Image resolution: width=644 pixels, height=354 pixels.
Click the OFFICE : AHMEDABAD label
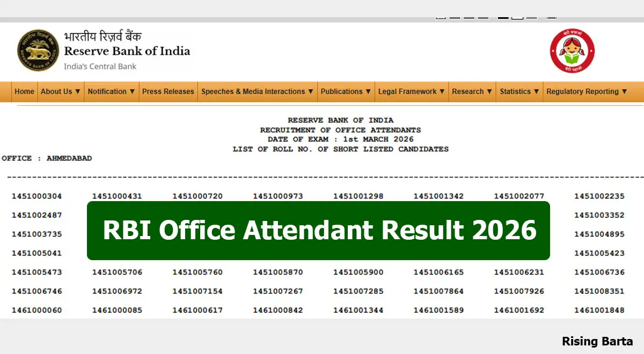click(47, 159)
